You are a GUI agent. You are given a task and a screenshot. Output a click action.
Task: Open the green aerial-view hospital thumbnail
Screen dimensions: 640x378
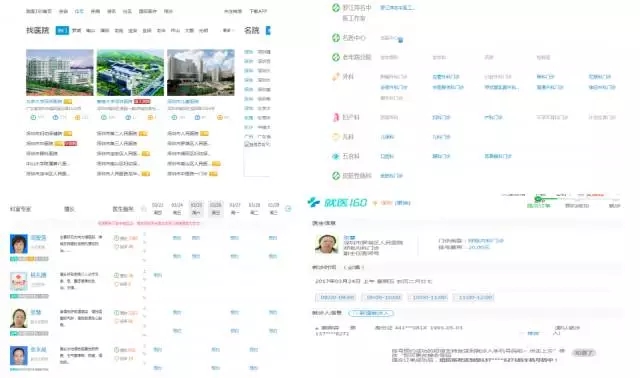point(130,72)
